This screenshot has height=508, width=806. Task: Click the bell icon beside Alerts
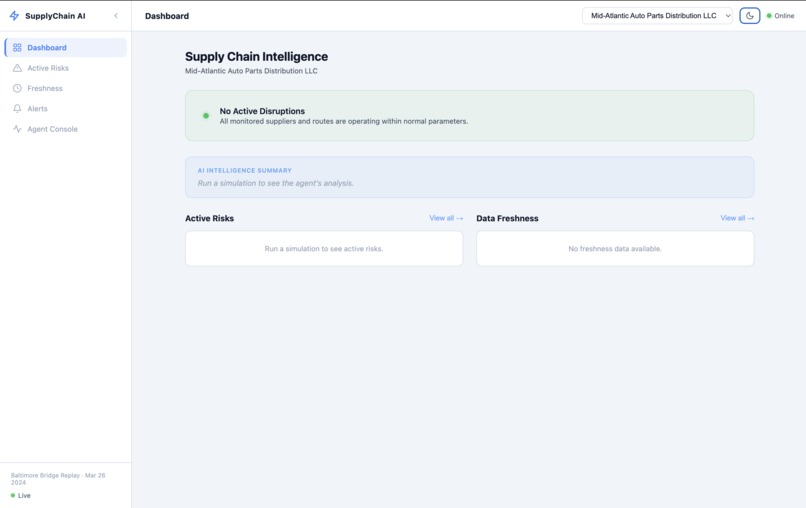(x=17, y=108)
